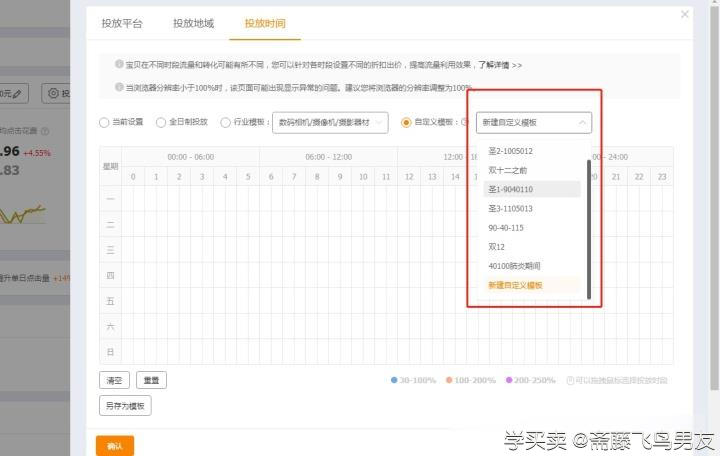
Task: Choose 双十二之前 from the template list
Action: point(532,170)
